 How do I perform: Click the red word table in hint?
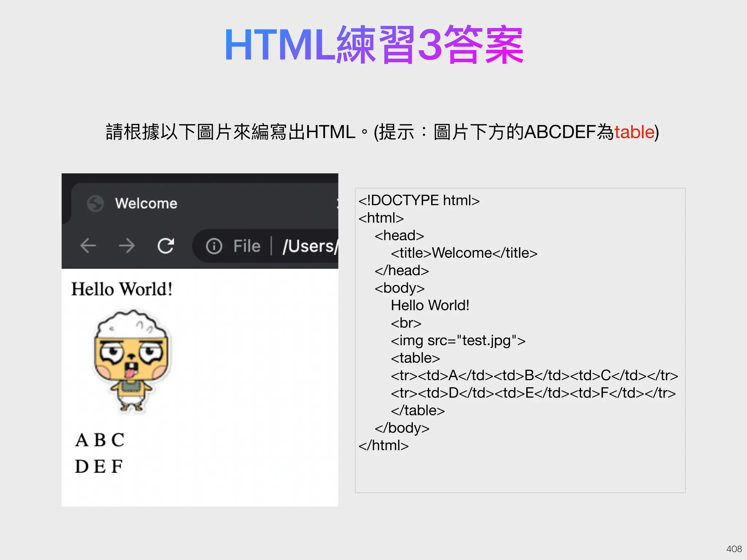click(x=634, y=132)
